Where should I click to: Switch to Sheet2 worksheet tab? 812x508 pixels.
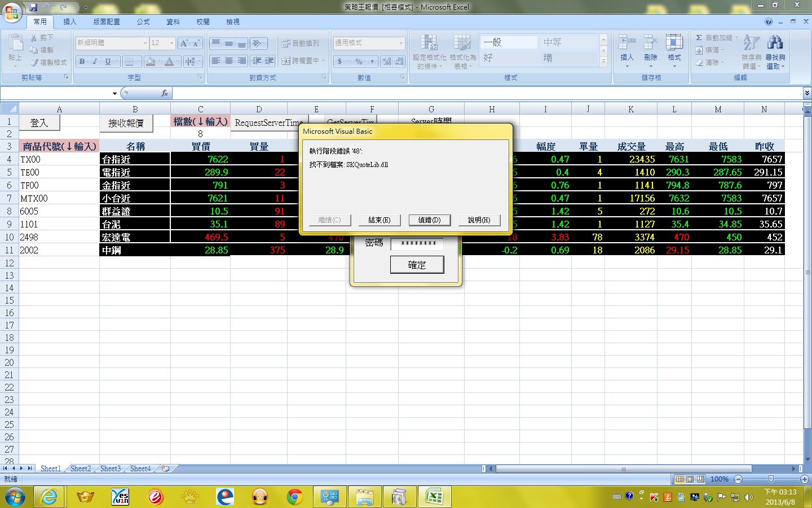(81, 468)
